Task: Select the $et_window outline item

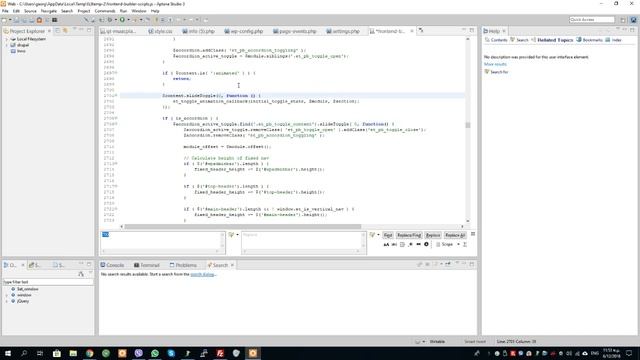Action: click(x=27, y=289)
